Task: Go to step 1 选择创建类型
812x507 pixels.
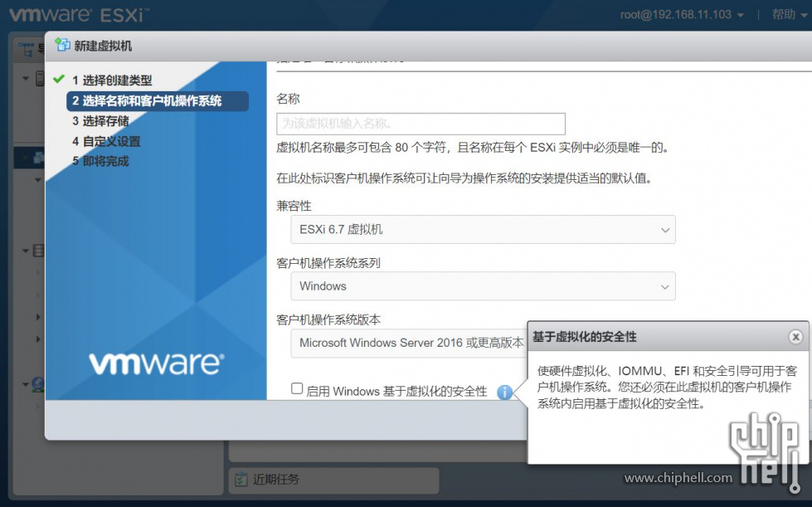Action: [112, 80]
